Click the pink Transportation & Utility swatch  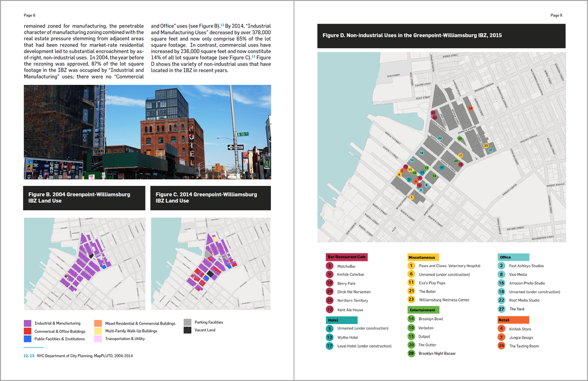98,339
